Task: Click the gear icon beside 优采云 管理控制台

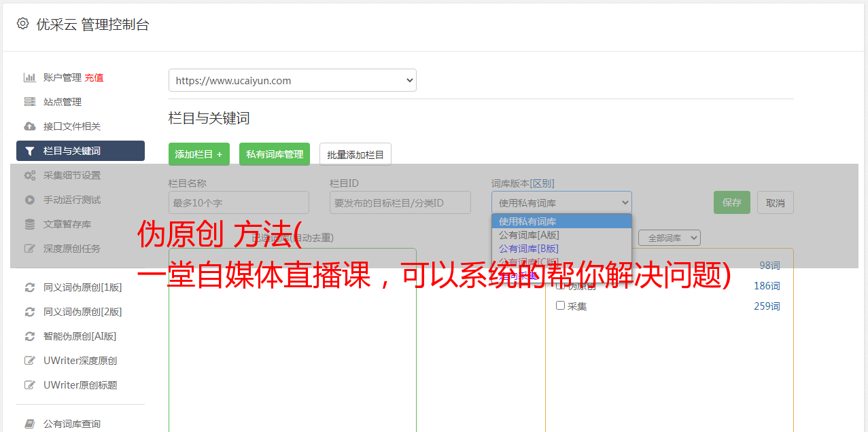Action: coord(22,24)
